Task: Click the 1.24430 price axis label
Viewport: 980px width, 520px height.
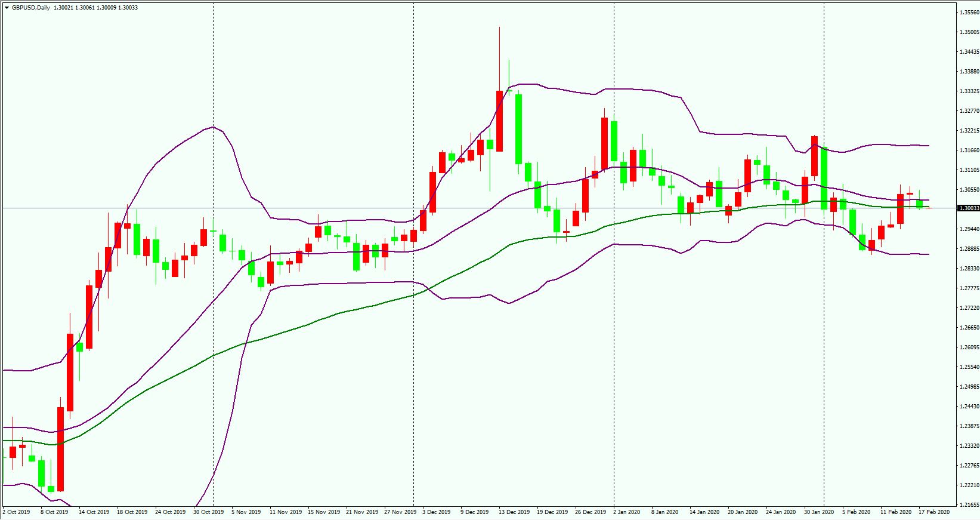Action: (969, 406)
